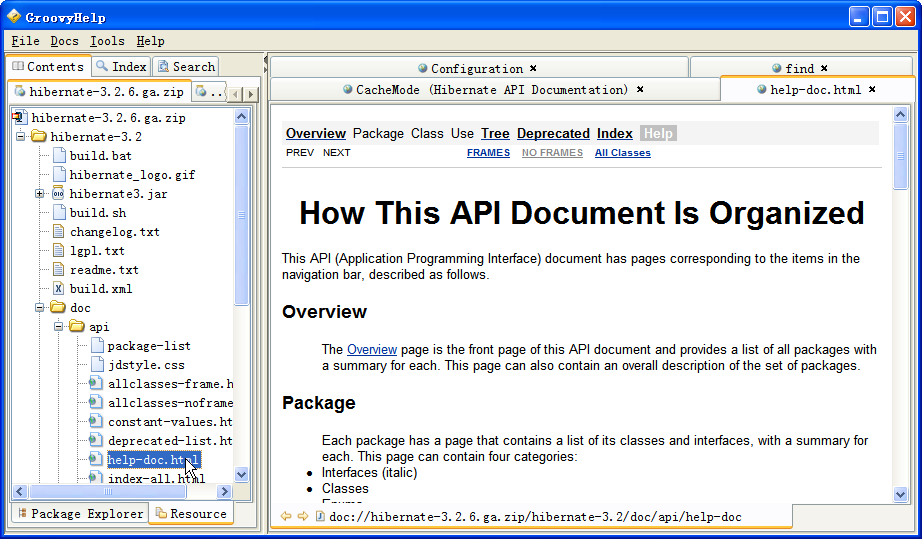Viewport: 922px width, 539px height.
Task: Click the hibernate-3.2.6.ga.zip root archive icon
Action: pyautogui.click(x=19, y=118)
